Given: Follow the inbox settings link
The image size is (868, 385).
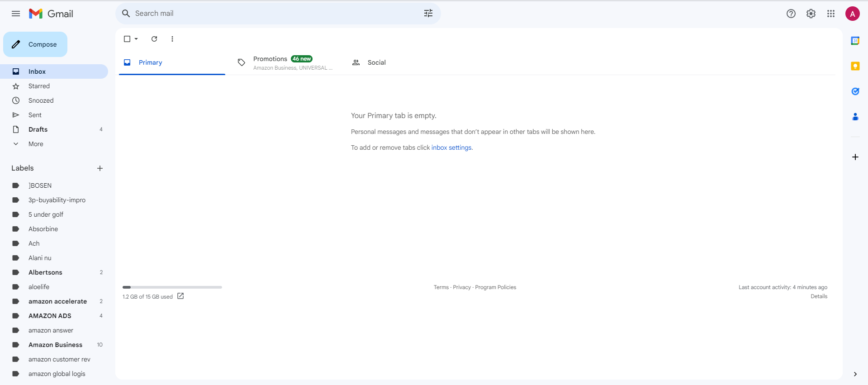Looking at the screenshot, I should (451, 147).
